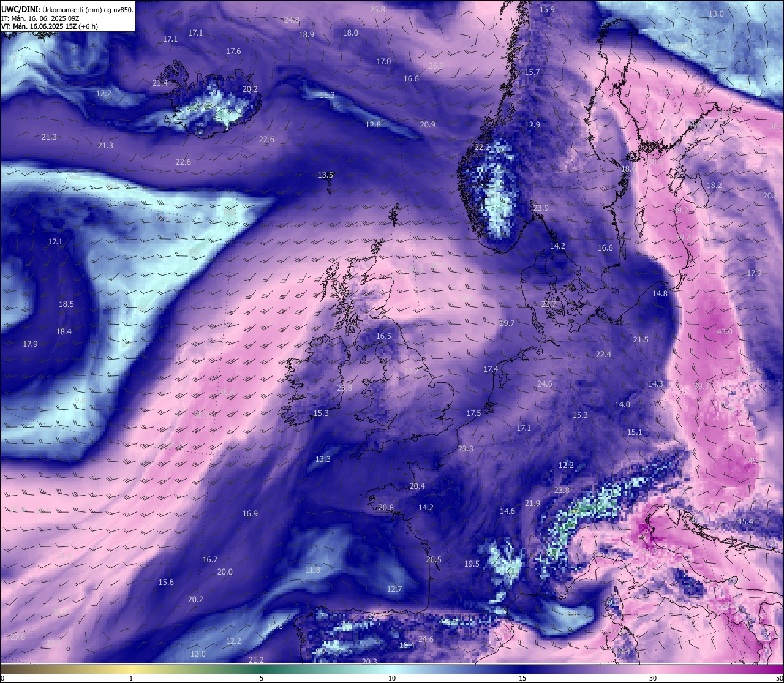
Task: Click the 14.8 value on the map
Action: pyautogui.click(x=660, y=293)
